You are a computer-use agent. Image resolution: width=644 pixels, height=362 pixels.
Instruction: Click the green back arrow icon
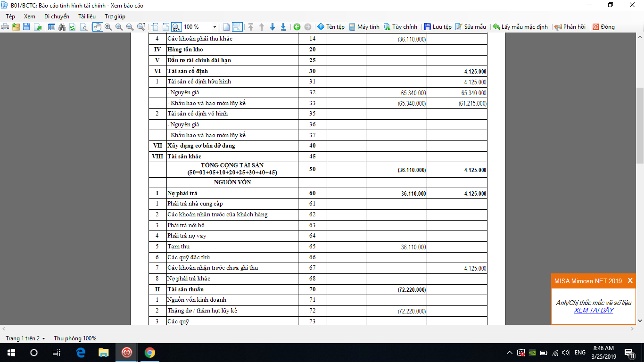297,27
